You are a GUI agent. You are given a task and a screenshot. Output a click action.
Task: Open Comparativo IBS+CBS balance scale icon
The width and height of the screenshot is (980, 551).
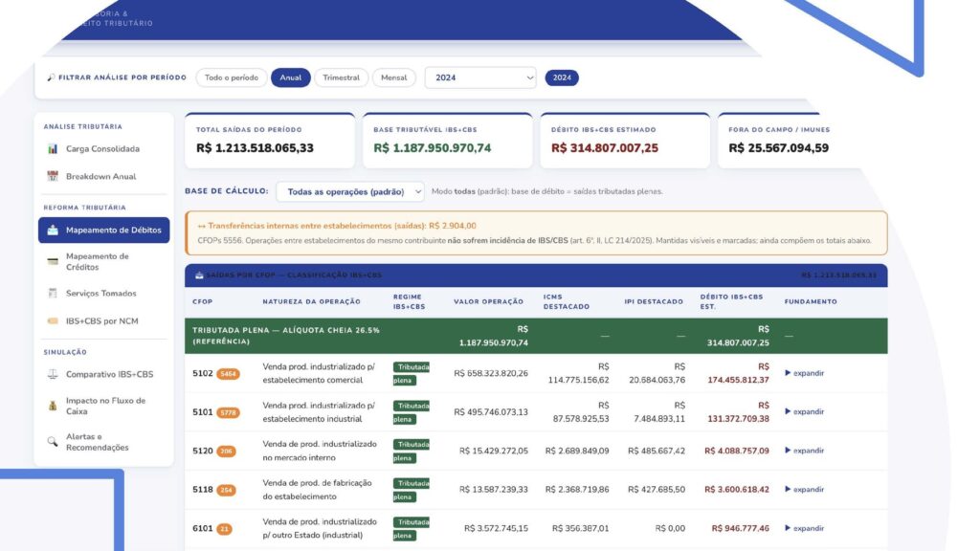click(53, 374)
